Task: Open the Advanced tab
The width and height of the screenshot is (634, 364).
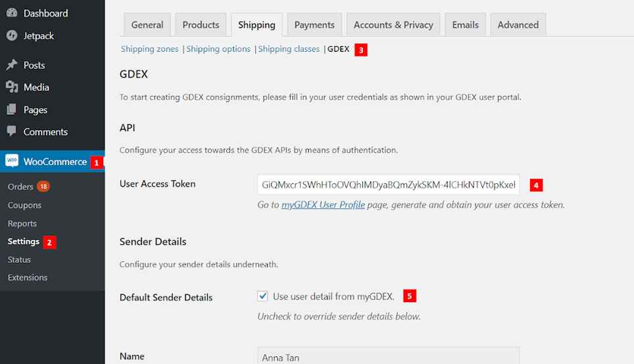Action: (x=518, y=25)
